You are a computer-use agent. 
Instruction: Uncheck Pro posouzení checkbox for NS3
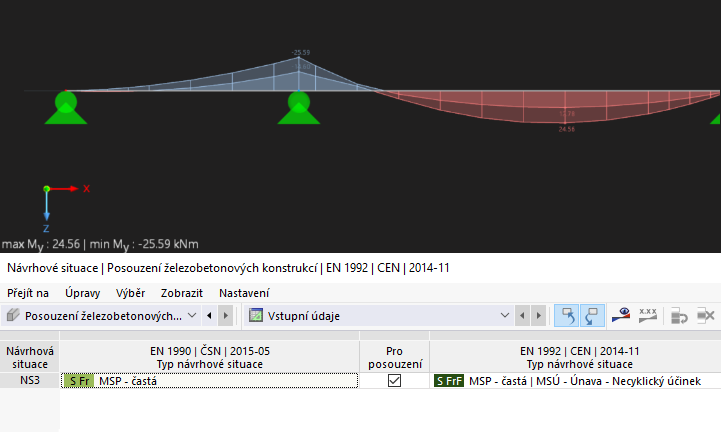click(395, 380)
